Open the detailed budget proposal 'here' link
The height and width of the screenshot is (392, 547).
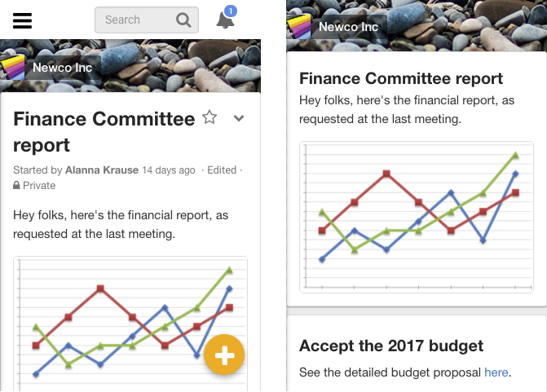click(x=496, y=372)
